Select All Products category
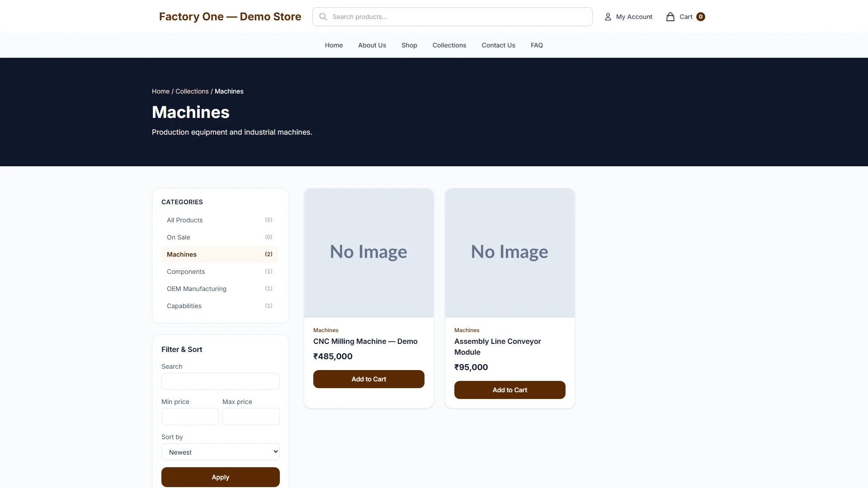Viewport: 868px width, 488px height. pos(220,220)
